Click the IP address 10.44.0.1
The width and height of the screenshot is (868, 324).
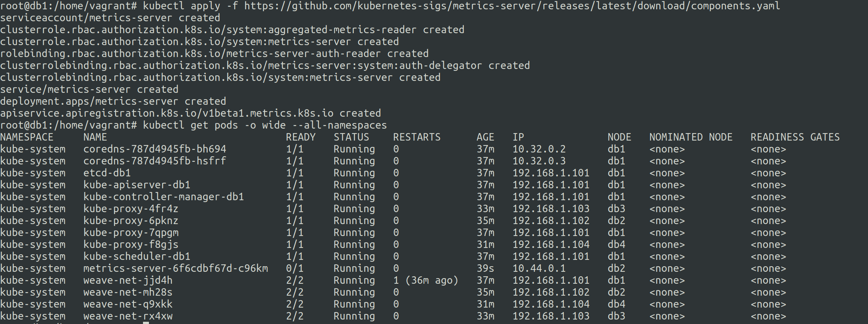pos(539,268)
